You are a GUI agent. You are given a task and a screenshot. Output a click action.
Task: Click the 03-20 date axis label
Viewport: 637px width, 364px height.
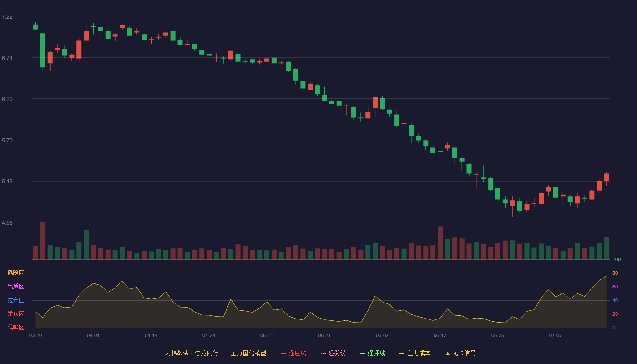35,335
